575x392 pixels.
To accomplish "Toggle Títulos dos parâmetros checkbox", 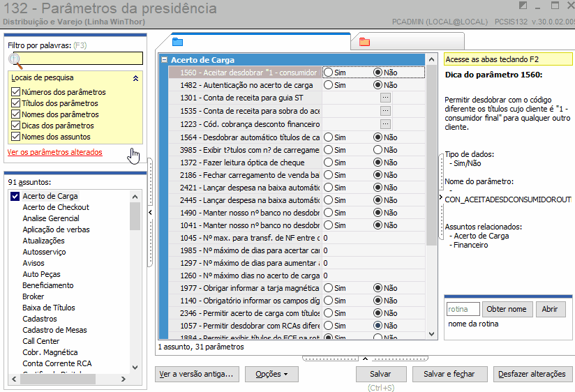I will click(x=15, y=103).
